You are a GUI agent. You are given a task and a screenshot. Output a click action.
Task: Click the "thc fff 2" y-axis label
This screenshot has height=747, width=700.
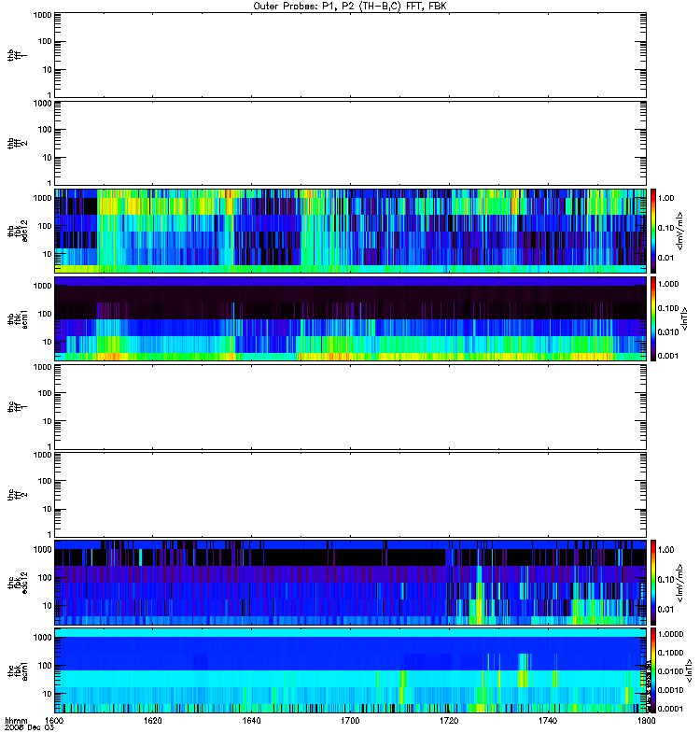coord(18,495)
